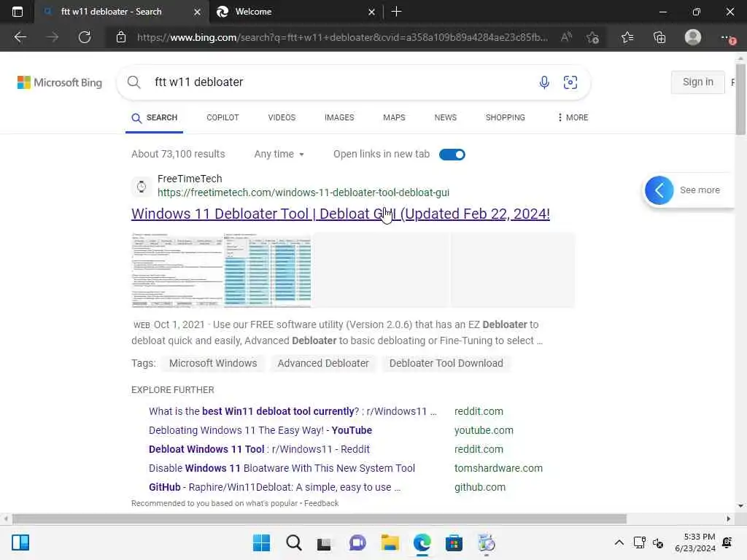Select the SEARCH tab
Viewport: 747px width, 560px height.
pos(155,117)
